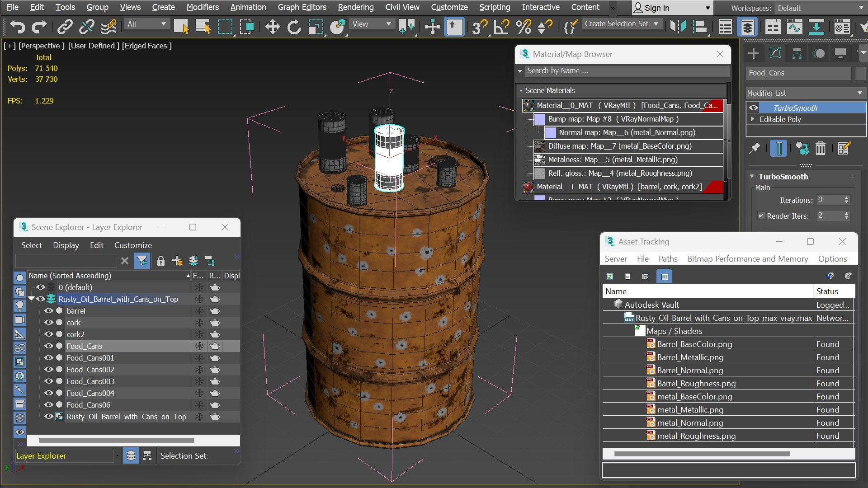Open Customize menu in Layer Explorer

133,245
